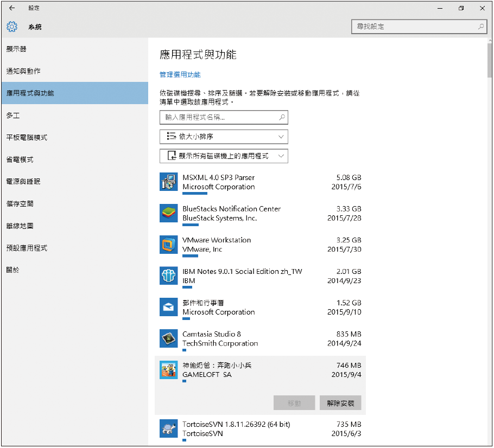The height and width of the screenshot is (448, 494).
Task: Click the 2014/9/23 install date
Action: tap(344, 280)
